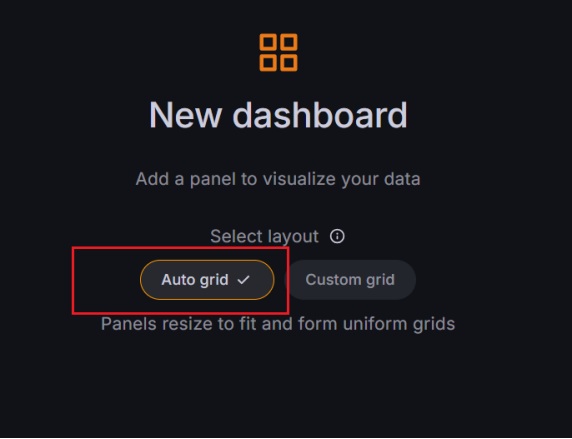The width and height of the screenshot is (572, 439).
Task: Choose Custom grid pill button
Action: [x=352, y=280]
